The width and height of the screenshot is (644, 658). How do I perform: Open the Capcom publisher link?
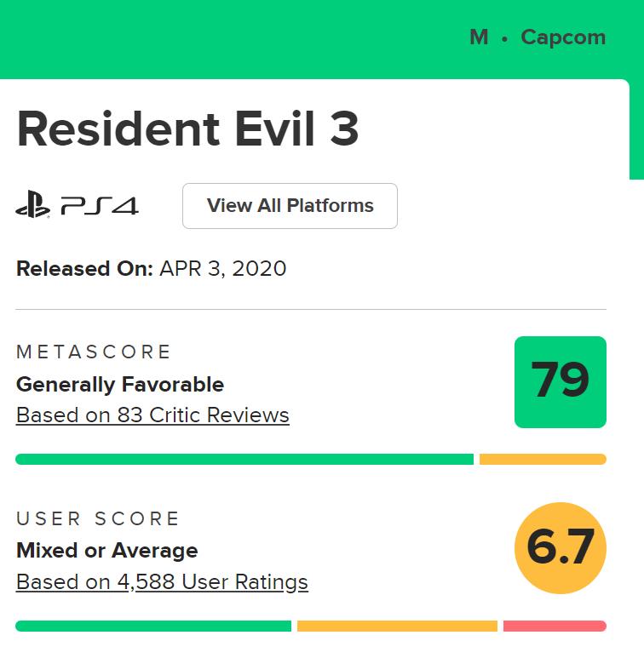coord(563,37)
